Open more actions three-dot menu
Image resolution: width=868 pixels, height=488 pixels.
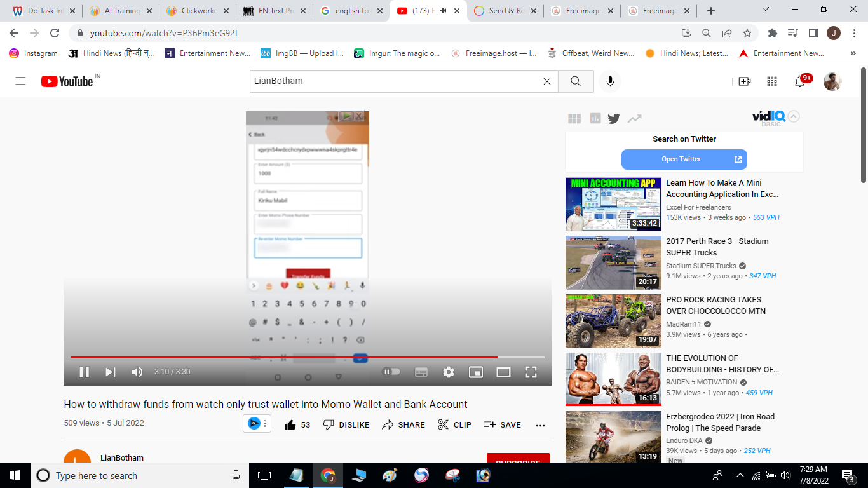pos(540,425)
